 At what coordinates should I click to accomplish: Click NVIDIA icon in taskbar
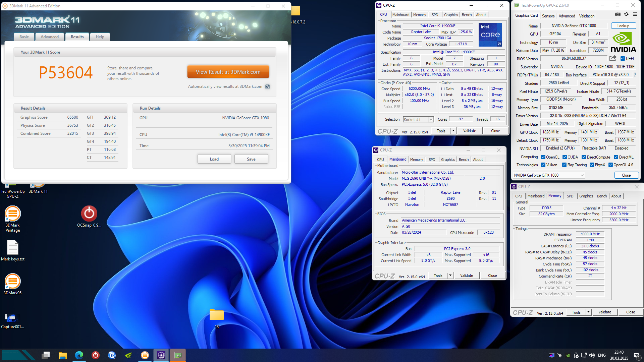(128, 355)
